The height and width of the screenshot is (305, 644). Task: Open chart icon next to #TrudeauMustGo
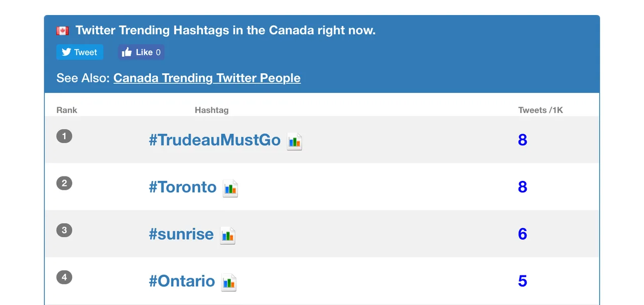[294, 141]
